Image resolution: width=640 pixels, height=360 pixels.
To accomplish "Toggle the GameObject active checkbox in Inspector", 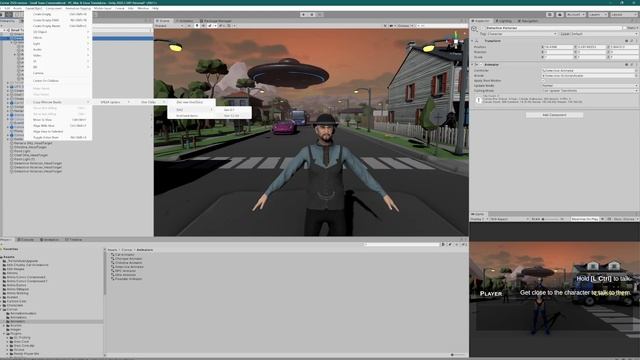I will click(482, 28).
